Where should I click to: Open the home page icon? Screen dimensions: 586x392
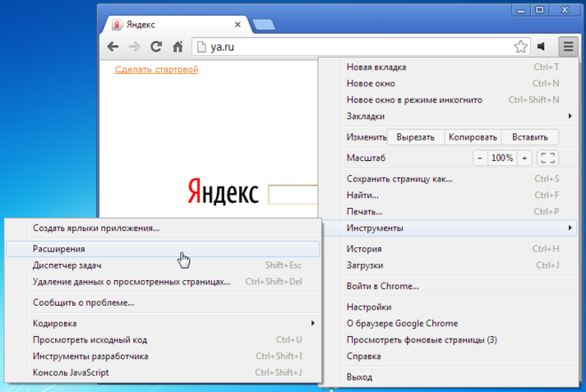tap(178, 46)
